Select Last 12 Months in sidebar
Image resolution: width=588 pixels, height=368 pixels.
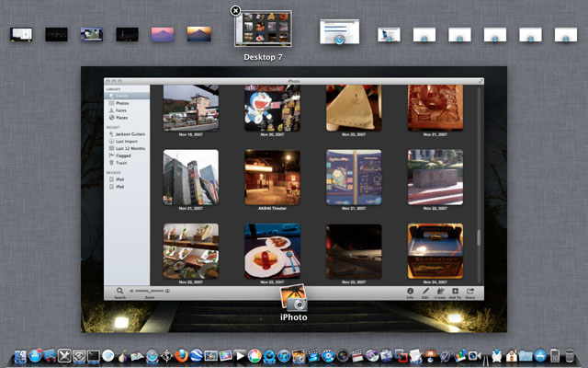(x=127, y=148)
